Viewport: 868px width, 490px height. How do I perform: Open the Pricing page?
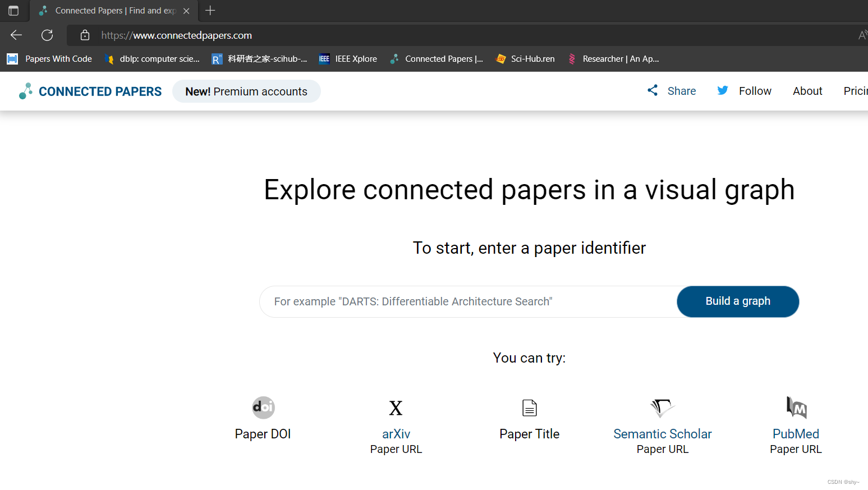(856, 91)
